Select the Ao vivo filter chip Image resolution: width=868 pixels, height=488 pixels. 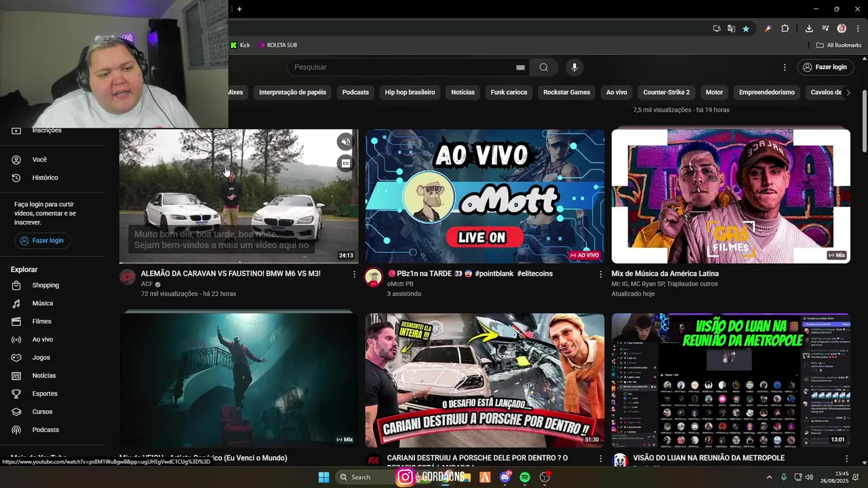[x=616, y=92]
